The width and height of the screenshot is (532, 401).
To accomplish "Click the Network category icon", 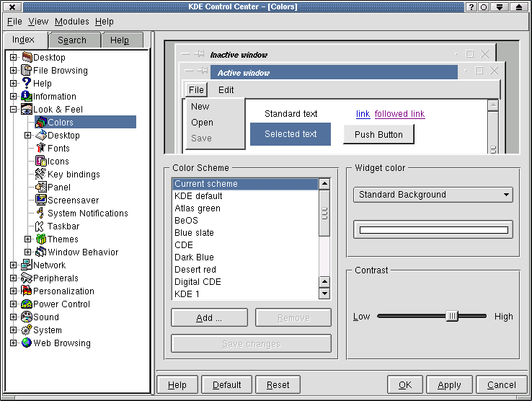I will (27, 265).
